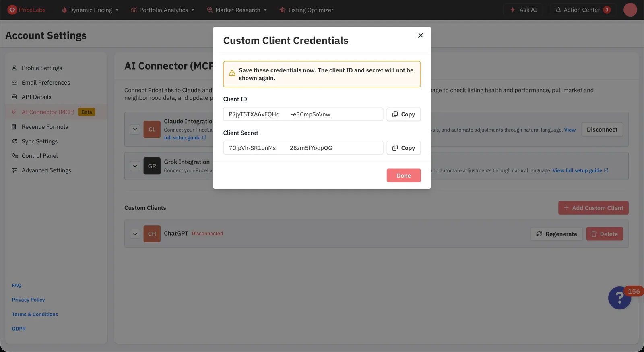This screenshot has height=352, width=644.
Task: Close the Custom Client Credentials dialog
Action: pos(421,35)
